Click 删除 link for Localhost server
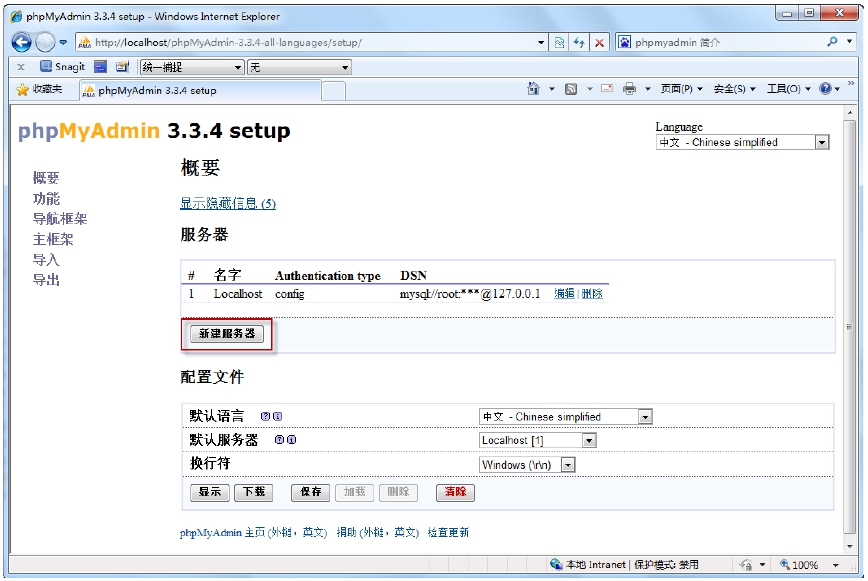The image size is (868, 581). pos(592,294)
